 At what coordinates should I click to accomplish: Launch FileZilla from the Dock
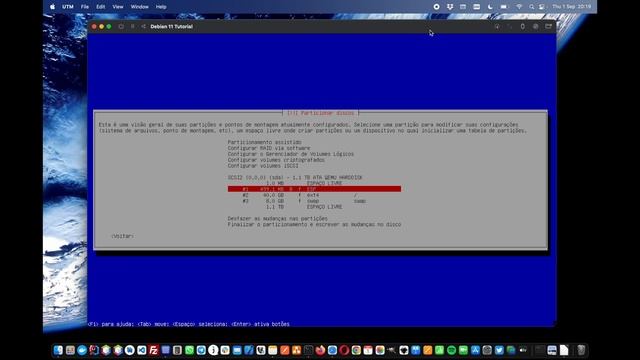pos(153,350)
